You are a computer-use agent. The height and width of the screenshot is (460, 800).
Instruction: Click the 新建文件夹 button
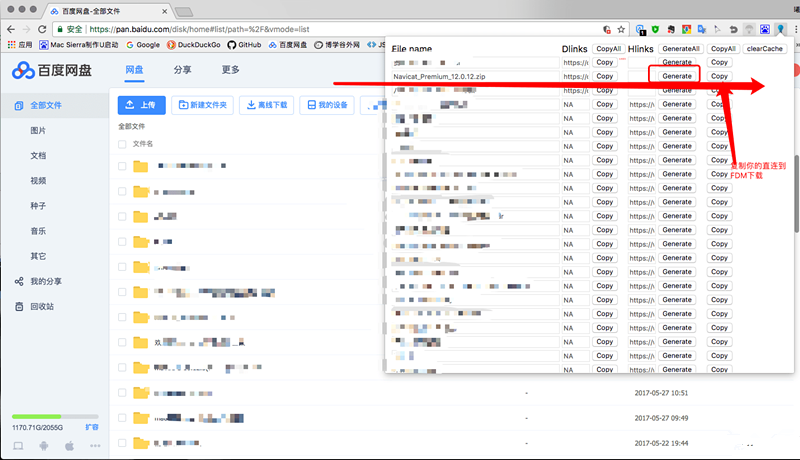(203, 105)
